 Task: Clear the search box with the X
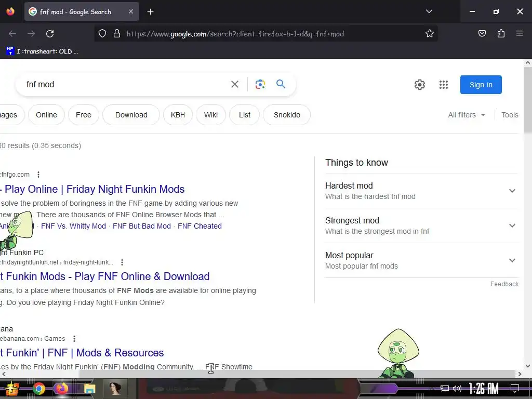click(235, 84)
